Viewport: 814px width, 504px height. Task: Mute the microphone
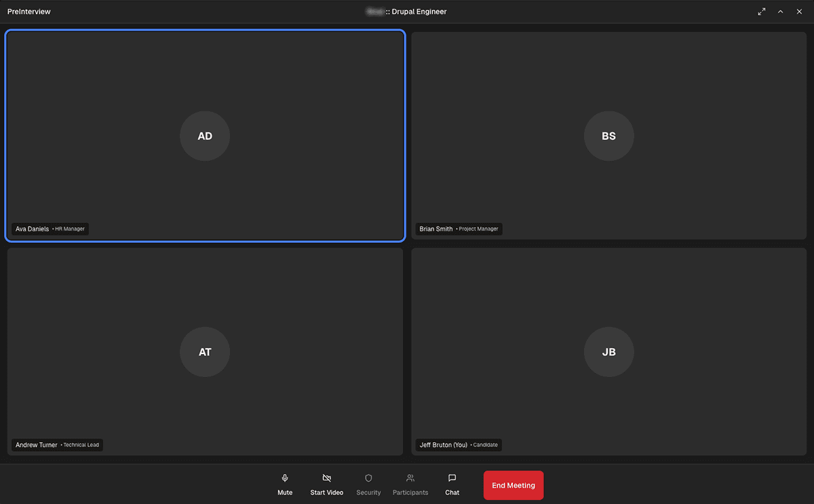[x=285, y=484]
